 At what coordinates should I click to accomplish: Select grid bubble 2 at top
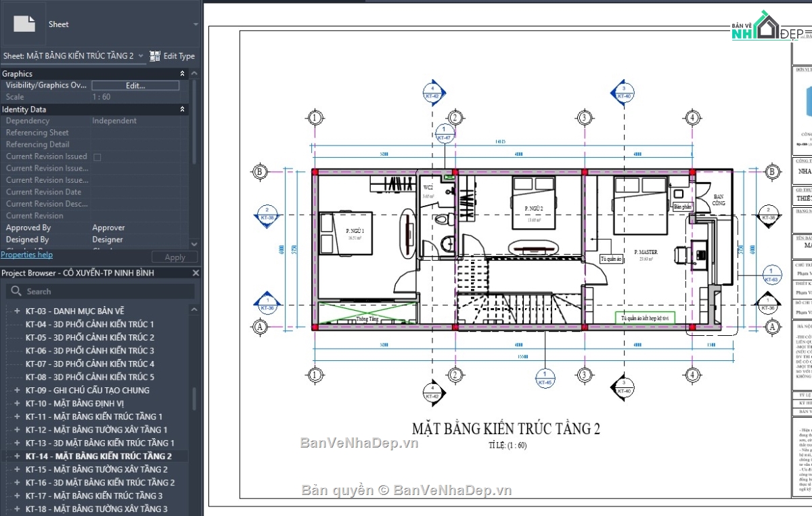click(x=455, y=117)
